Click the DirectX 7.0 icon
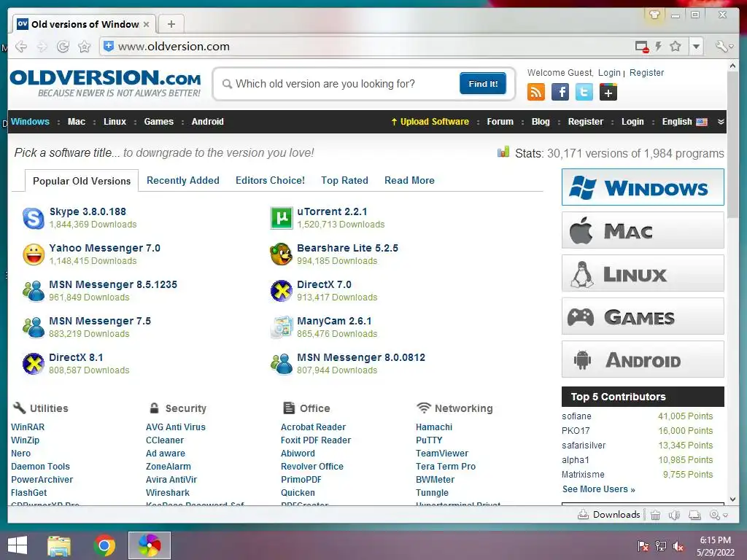This screenshot has height=560, width=747. 281,291
